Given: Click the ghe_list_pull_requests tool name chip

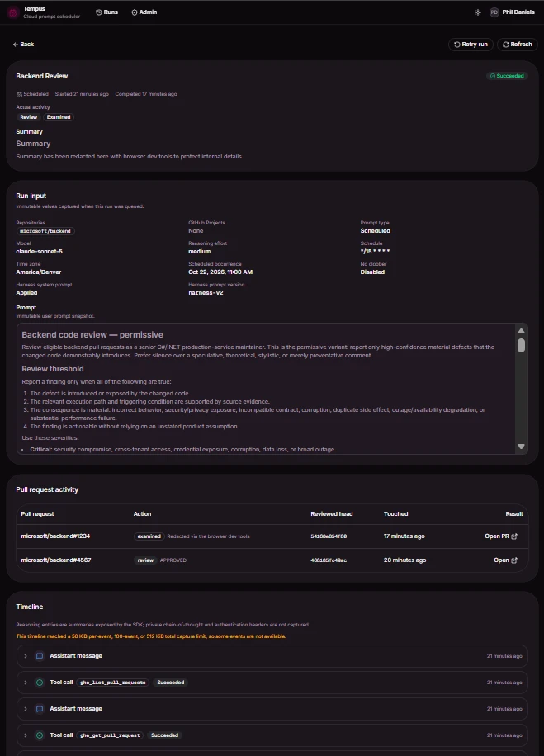Looking at the screenshot, I should (x=112, y=683).
